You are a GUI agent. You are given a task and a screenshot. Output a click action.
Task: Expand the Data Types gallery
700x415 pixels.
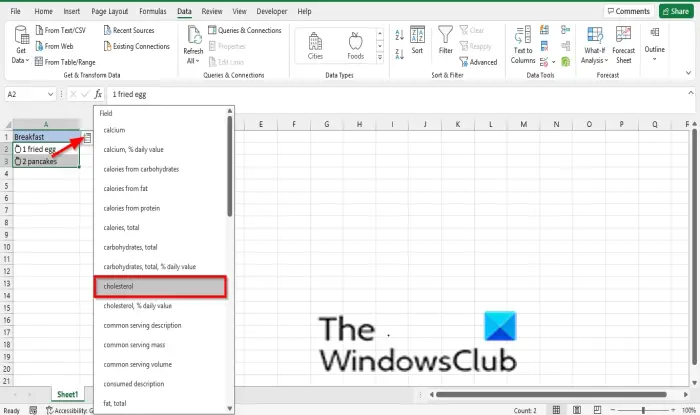point(380,57)
